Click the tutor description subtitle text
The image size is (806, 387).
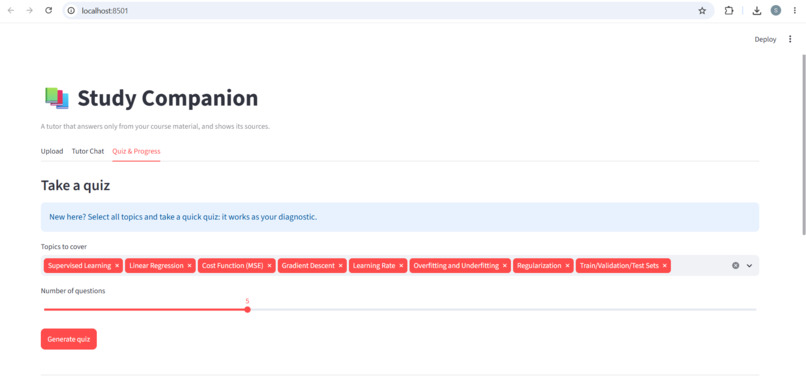tap(155, 126)
